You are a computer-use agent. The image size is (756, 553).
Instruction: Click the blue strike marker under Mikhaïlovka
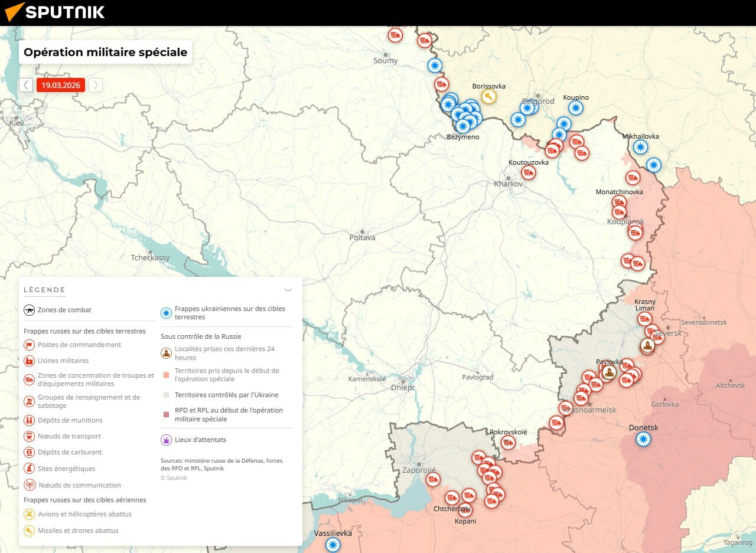coord(640,147)
